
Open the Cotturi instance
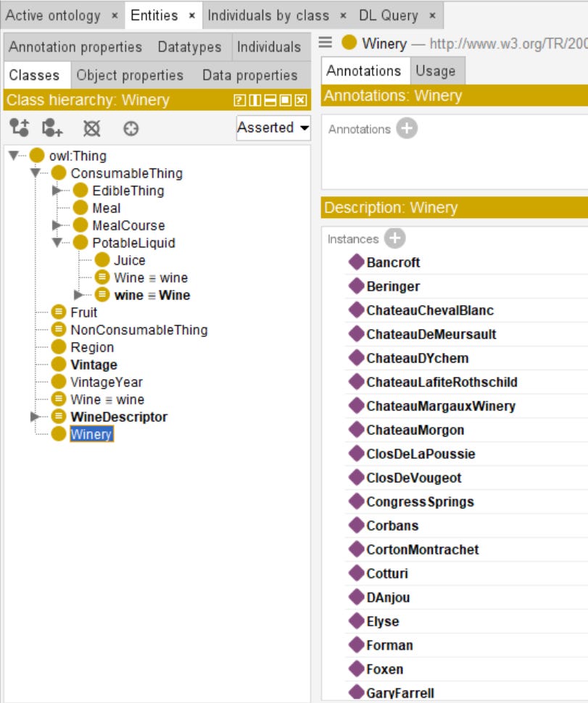387,573
